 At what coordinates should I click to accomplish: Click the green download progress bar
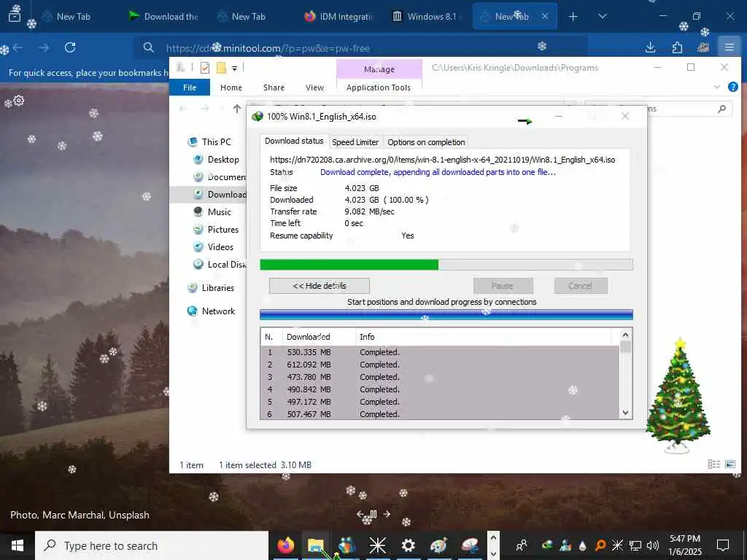point(446,264)
